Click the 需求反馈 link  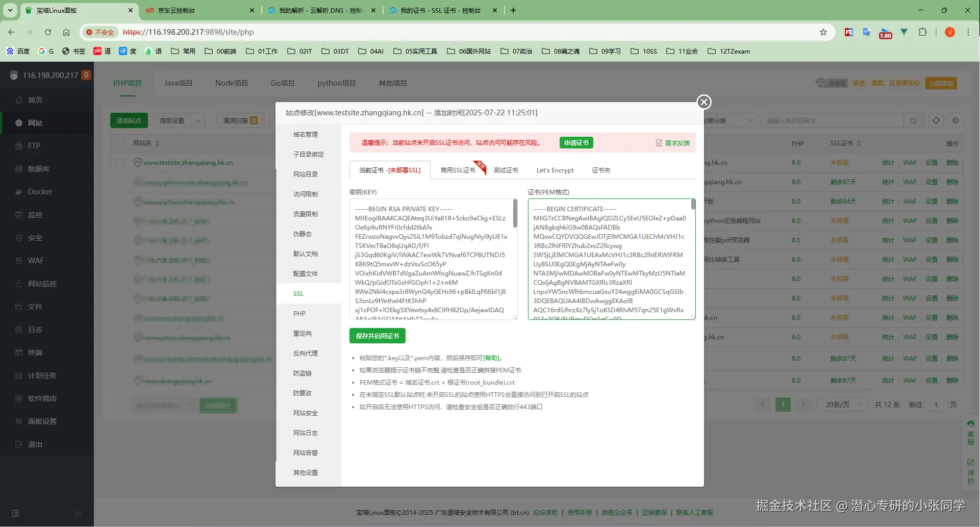(x=673, y=143)
